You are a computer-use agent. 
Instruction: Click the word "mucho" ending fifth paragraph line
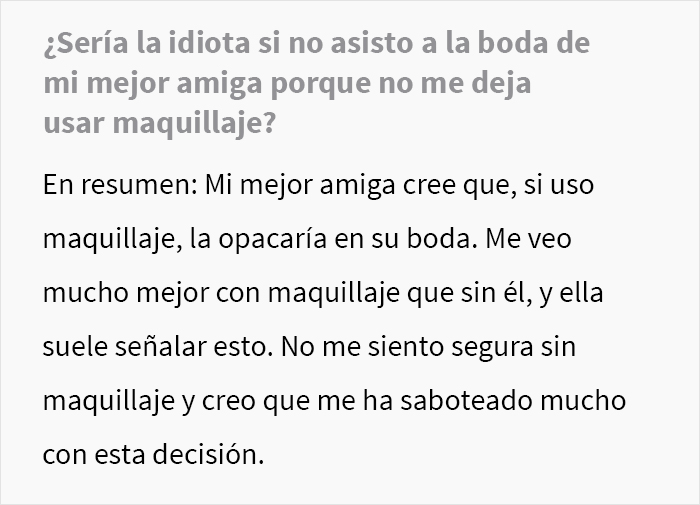pos(583,401)
